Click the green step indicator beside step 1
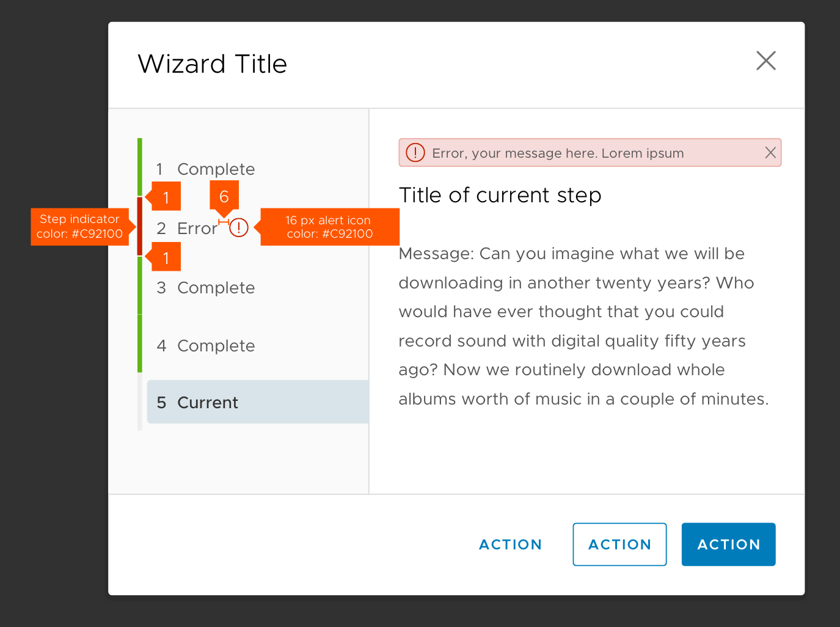This screenshot has width=840, height=627. tap(140, 167)
